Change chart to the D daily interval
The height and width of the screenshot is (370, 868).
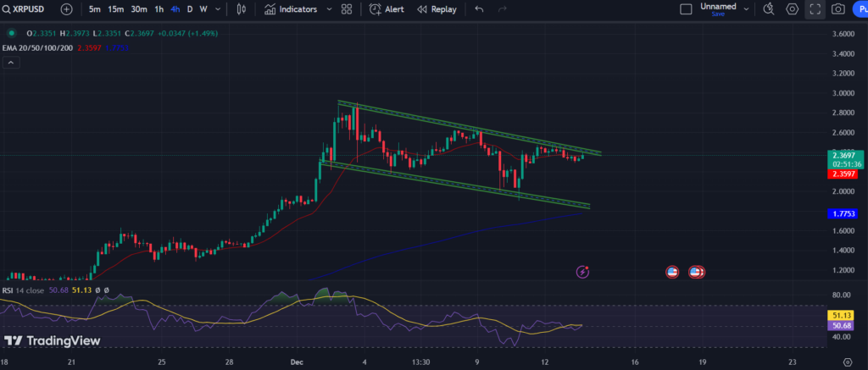(x=190, y=9)
